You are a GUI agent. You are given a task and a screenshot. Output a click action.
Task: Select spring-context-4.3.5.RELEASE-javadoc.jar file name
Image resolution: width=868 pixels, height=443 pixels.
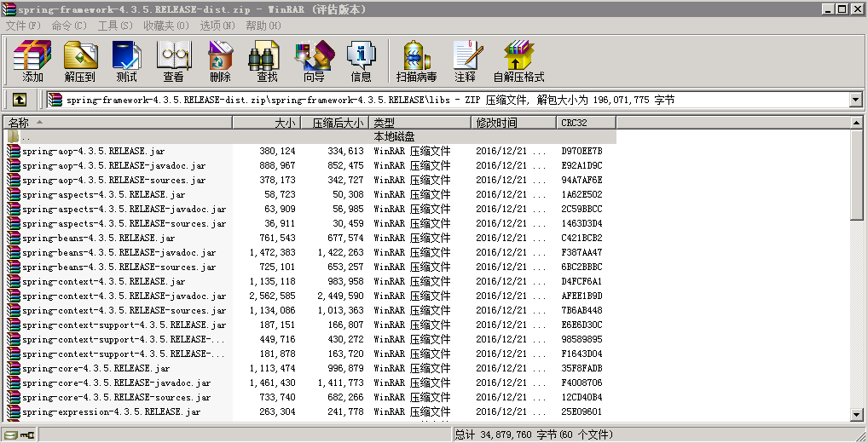(x=124, y=296)
